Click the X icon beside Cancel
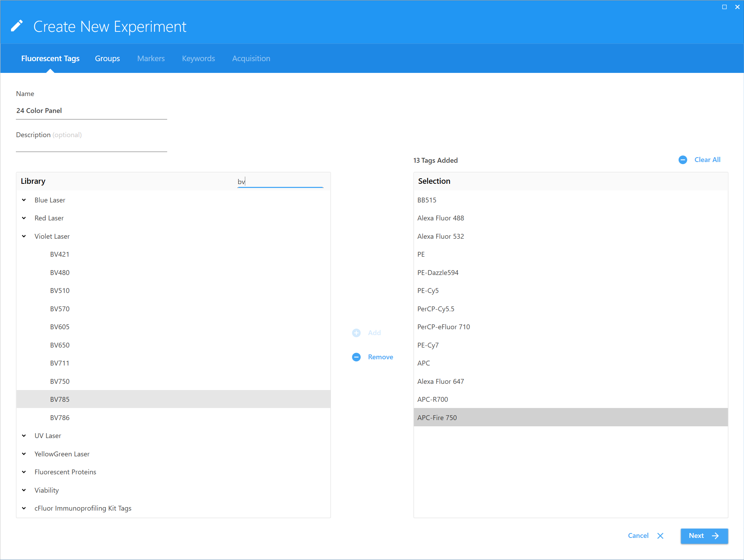The image size is (744, 560). coord(660,535)
